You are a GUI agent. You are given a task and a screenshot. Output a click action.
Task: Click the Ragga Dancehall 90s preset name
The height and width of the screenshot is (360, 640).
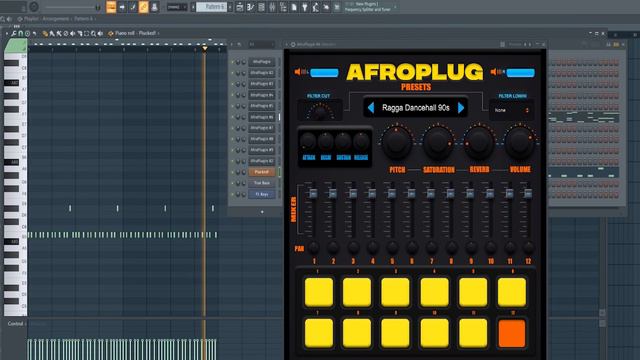[416, 108]
